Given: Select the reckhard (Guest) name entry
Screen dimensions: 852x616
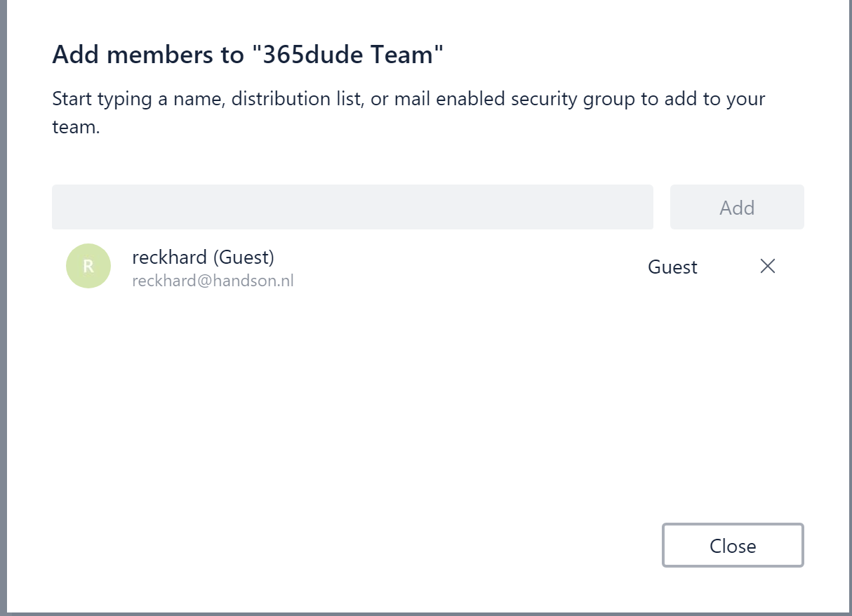Looking at the screenshot, I should [x=203, y=257].
